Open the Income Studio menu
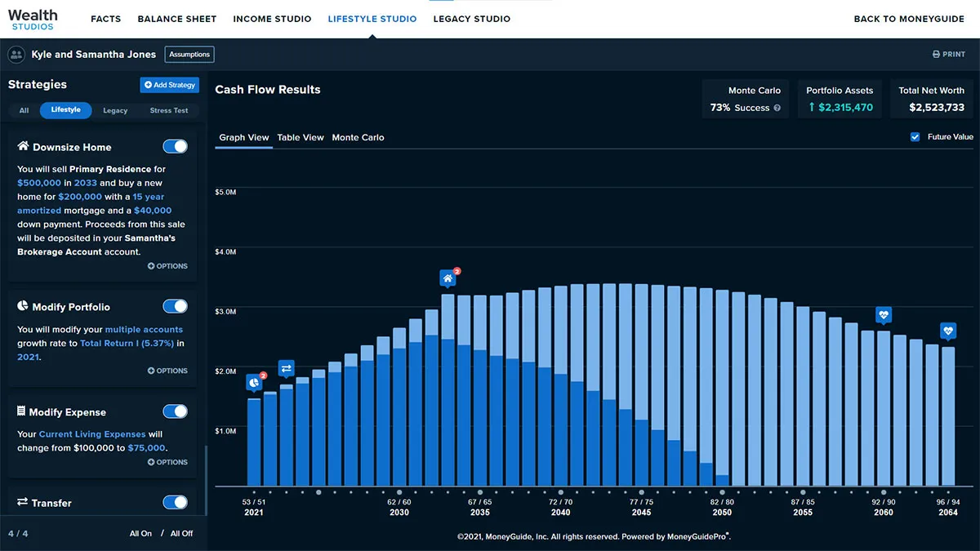Viewport: 980px width, 551px height. point(272,19)
